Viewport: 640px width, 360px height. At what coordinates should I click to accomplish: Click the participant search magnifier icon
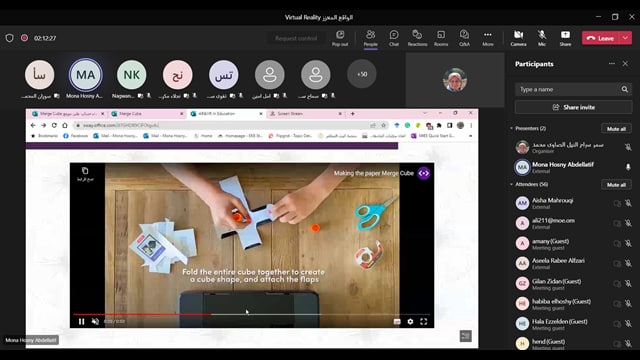pyautogui.click(x=625, y=89)
